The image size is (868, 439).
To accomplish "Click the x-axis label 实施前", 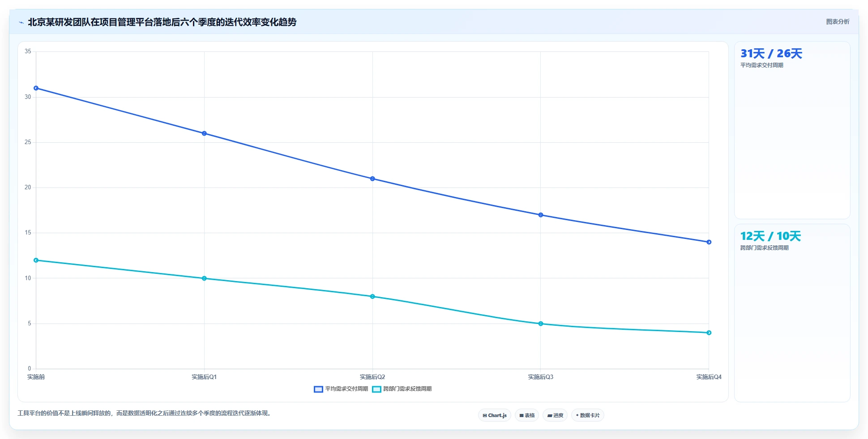I will (x=36, y=377).
